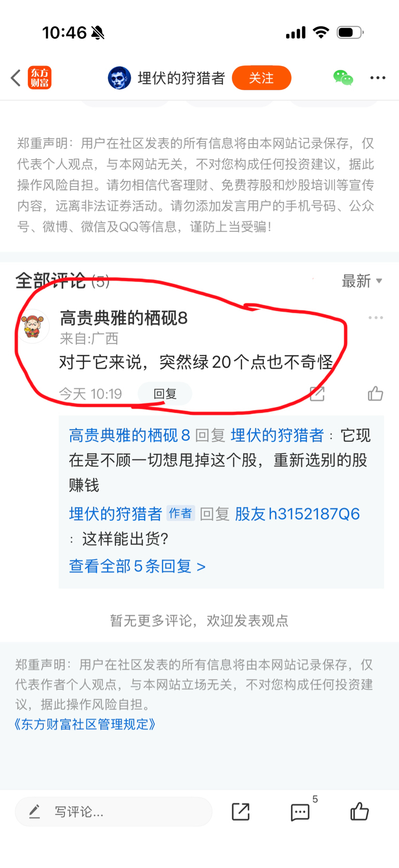This screenshot has width=399, height=868.
Task: Share via the WeChat icon
Action: (x=343, y=78)
